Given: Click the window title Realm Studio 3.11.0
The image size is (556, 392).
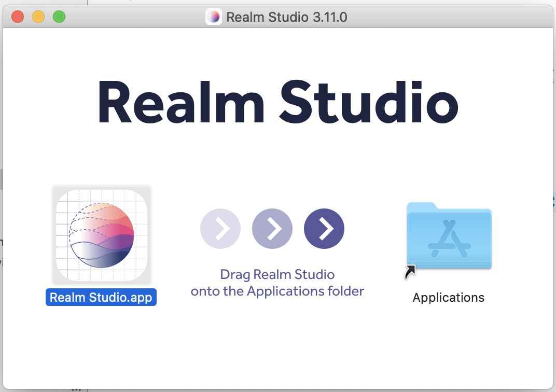Looking at the screenshot, I should 287,17.
